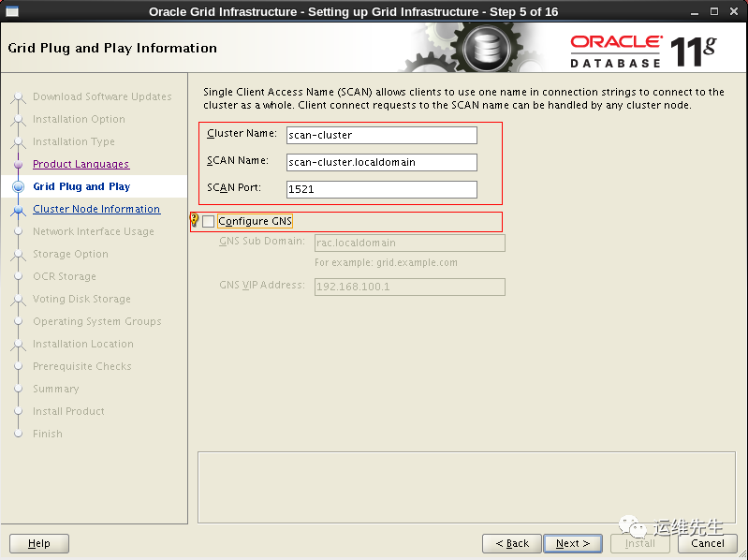This screenshot has height=560, width=748.
Task: Click the Download Software Updates step
Action: point(102,96)
